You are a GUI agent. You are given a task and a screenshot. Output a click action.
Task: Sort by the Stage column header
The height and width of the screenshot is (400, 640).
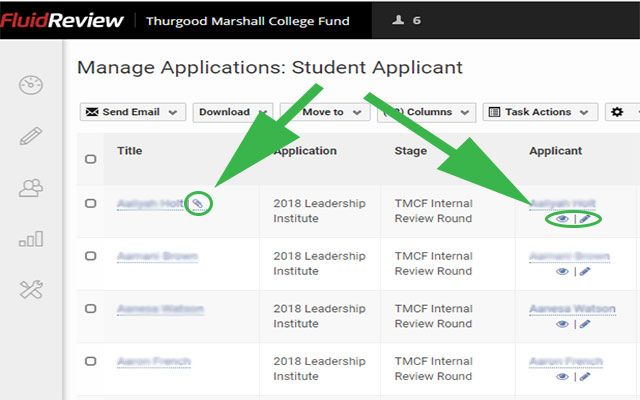pos(411,151)
